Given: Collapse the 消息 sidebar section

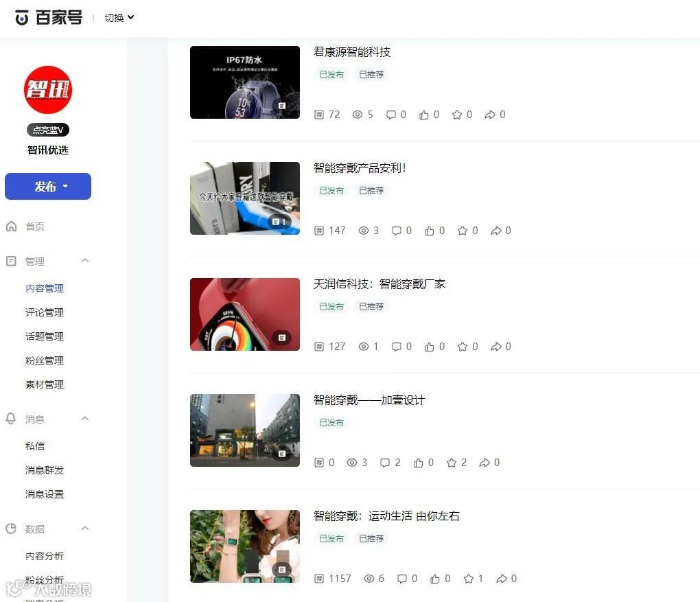Looking at the screenshot, I should pos(85,419).
